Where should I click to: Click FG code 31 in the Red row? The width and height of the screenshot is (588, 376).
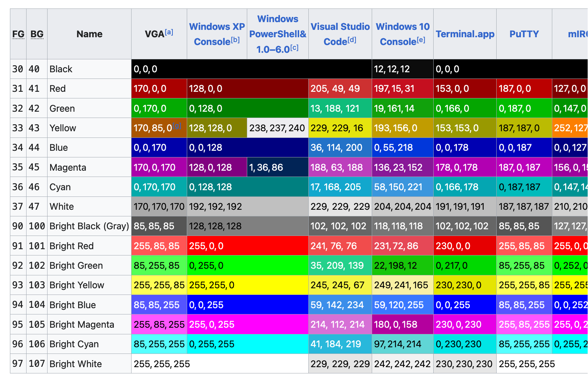(x=18, y=88)
